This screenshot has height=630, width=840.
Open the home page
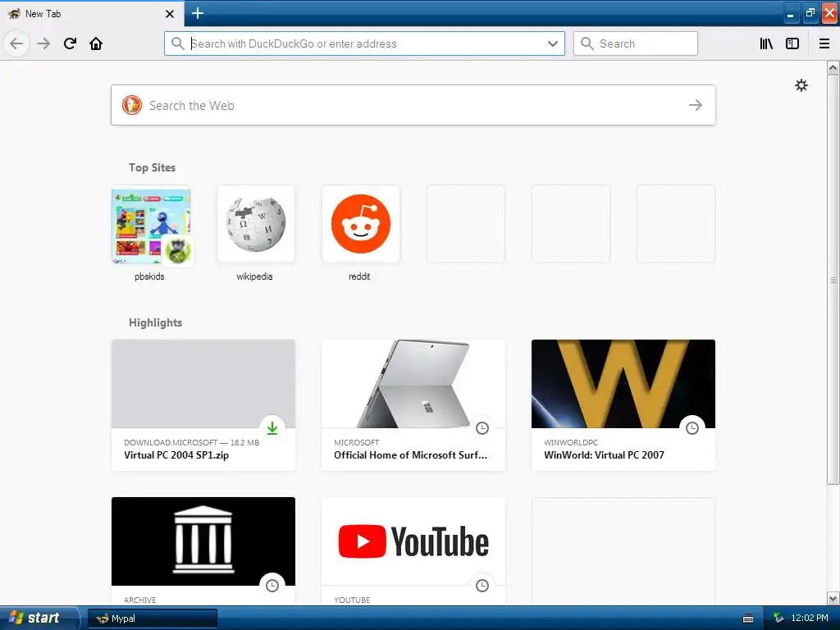96,43
